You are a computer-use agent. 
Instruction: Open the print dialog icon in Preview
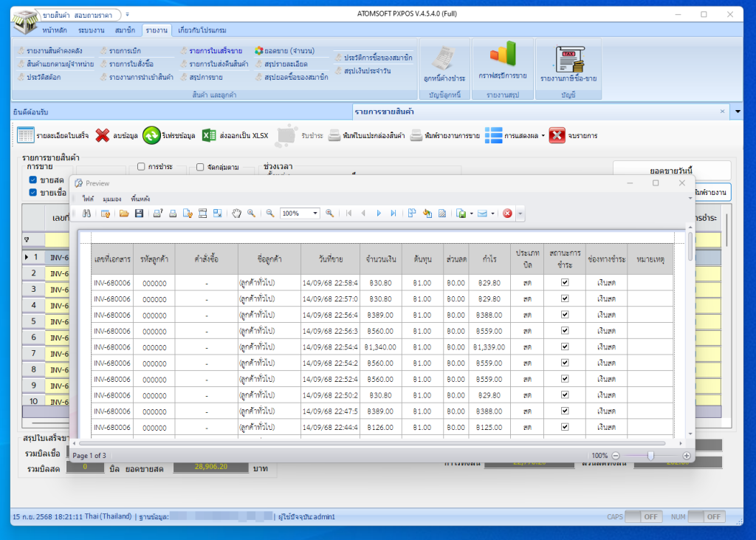(x=158, y=213)
